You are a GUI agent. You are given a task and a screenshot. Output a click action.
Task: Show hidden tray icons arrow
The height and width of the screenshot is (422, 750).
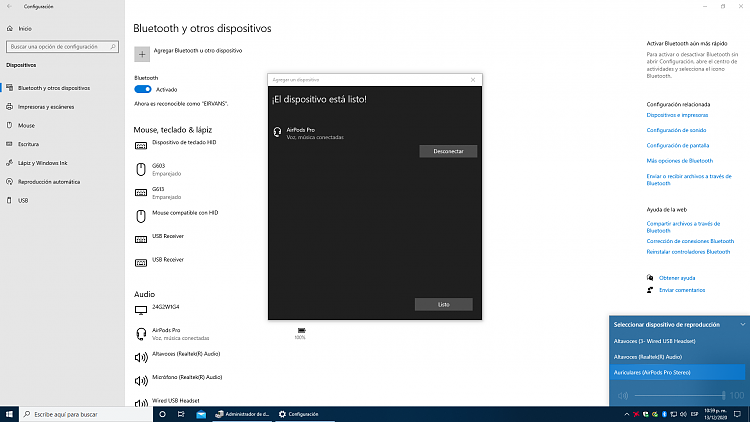[x=627, y=414]
